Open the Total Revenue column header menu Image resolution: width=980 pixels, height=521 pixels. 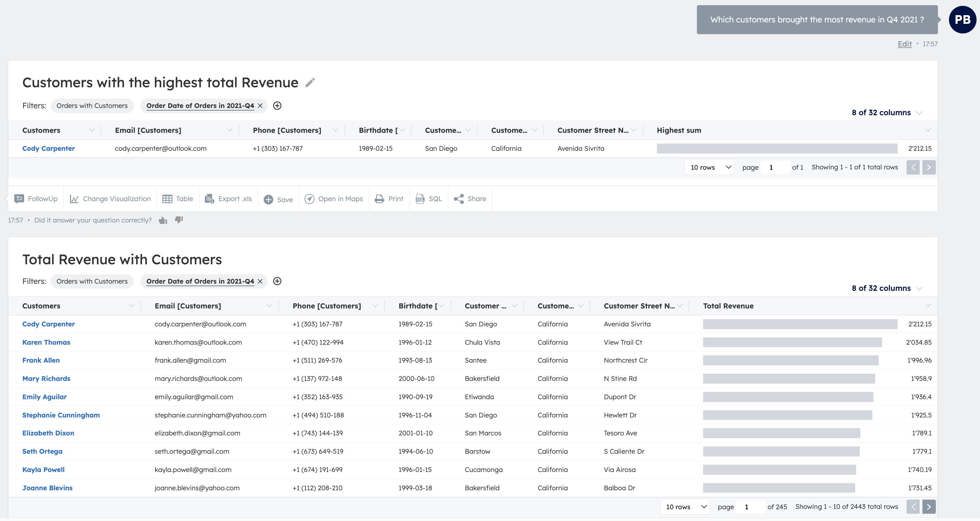coord(928,306)
